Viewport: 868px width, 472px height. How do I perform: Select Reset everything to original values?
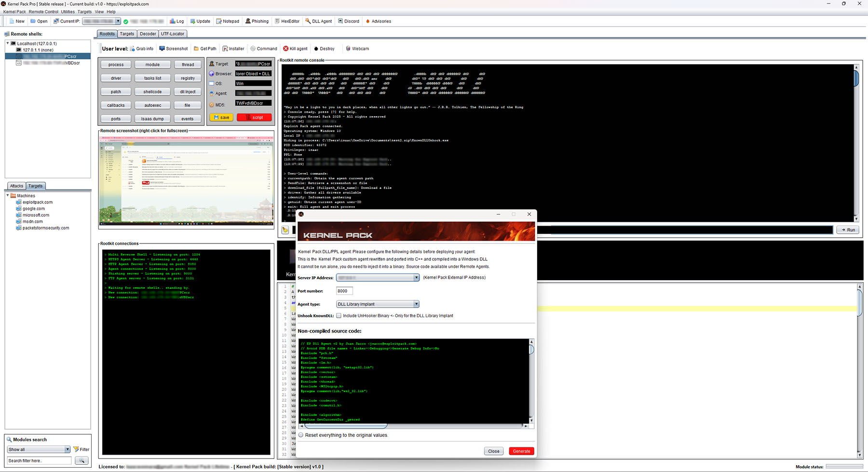pos(301,435)
